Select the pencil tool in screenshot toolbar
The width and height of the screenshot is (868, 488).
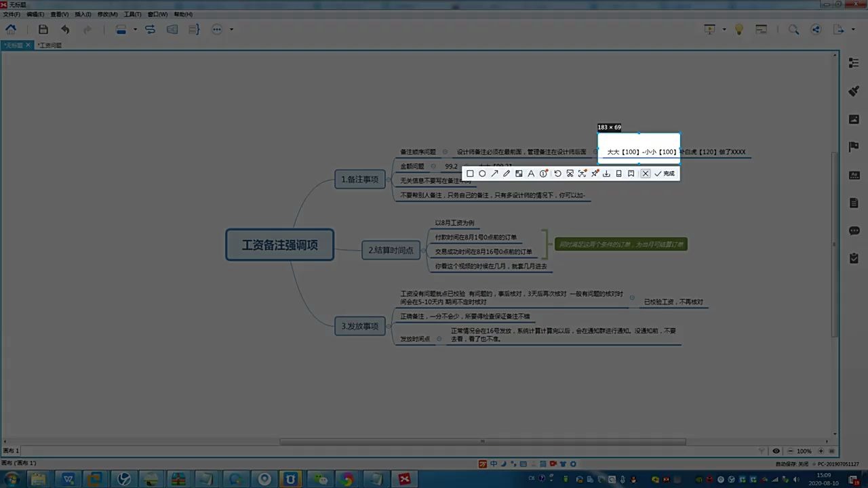click(x=507, y=174)
